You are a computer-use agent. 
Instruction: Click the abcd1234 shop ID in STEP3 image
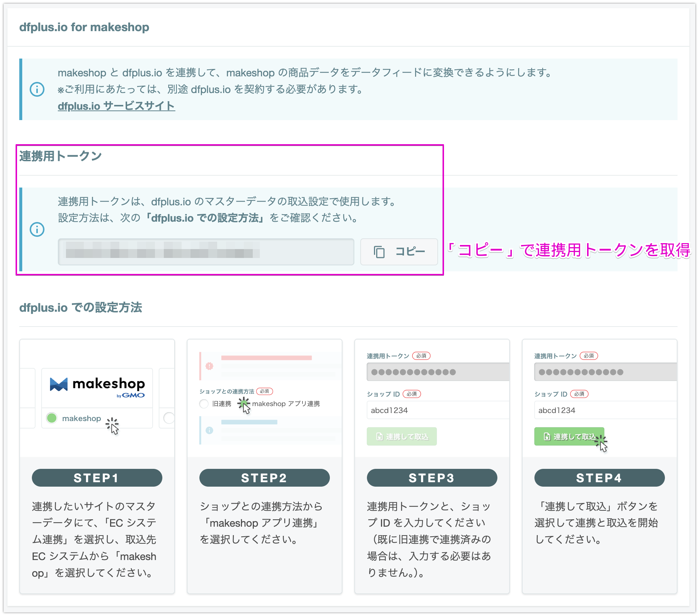[x=438, y=410]
